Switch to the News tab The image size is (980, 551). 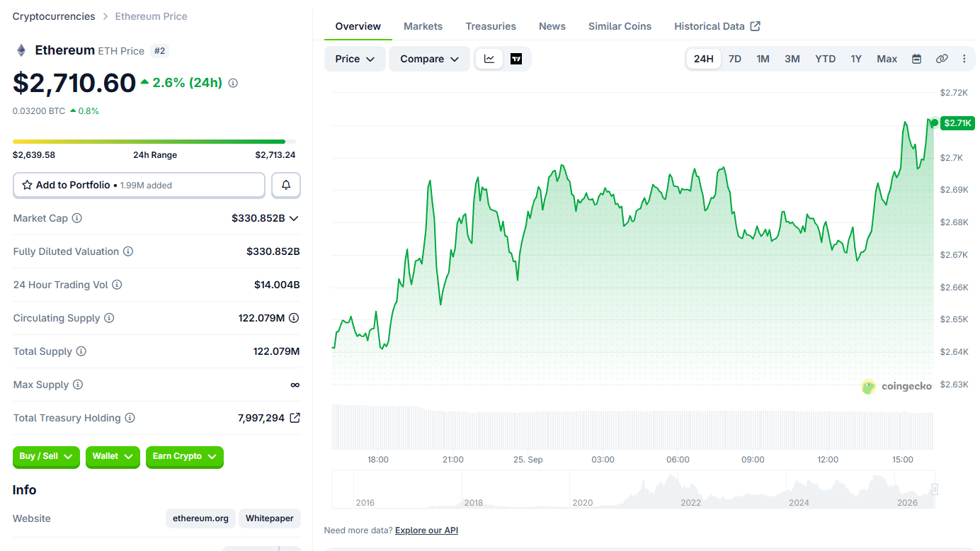click(x=552, y=26)
